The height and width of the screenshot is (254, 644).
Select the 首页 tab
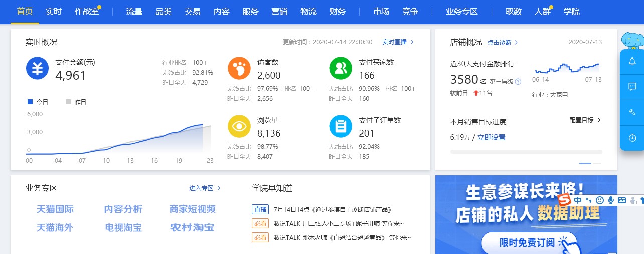(x=25, y=11)
